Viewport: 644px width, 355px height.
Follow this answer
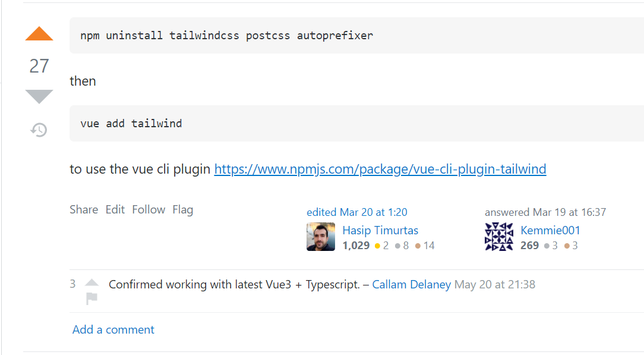pos(149,209)
